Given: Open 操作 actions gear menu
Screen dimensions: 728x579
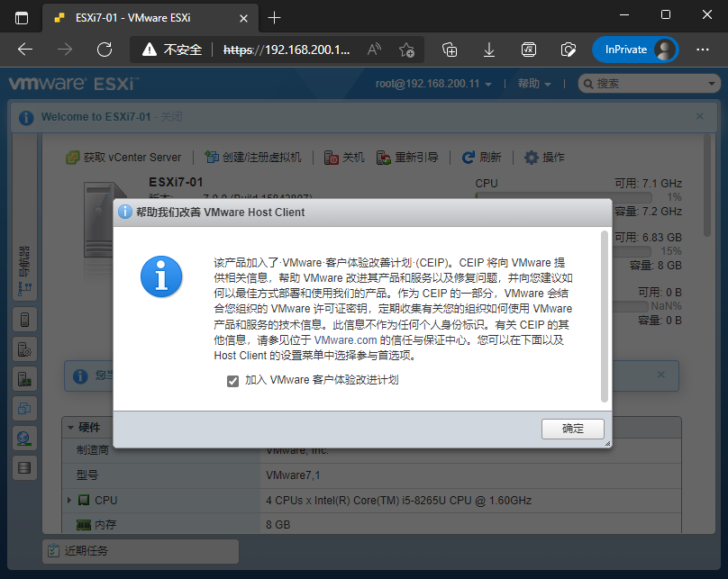Looking at the screenshot, I should coord(544,158).
